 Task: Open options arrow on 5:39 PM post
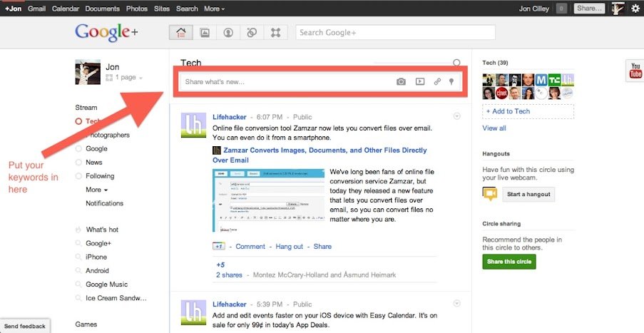point(456,304)
